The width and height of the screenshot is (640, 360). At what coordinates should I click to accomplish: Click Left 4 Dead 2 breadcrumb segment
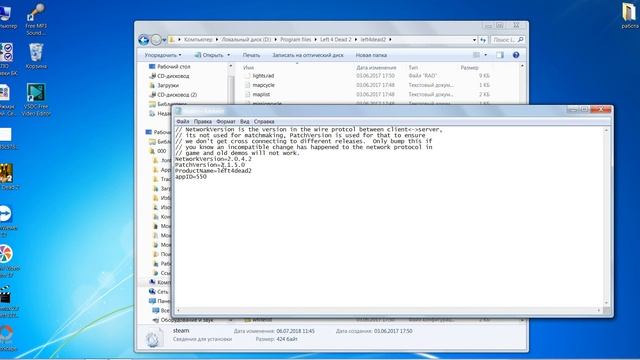336,40
